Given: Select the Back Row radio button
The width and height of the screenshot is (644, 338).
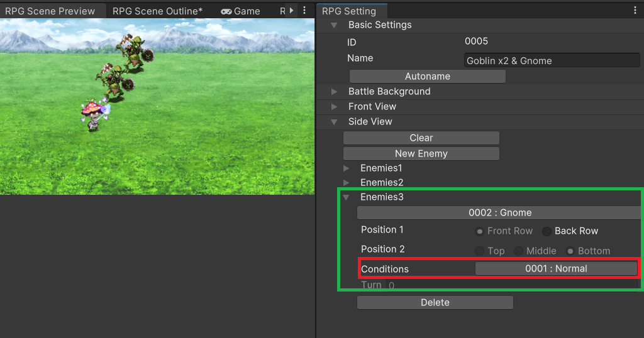Looking at the screenshot, I should click(547, 231).
